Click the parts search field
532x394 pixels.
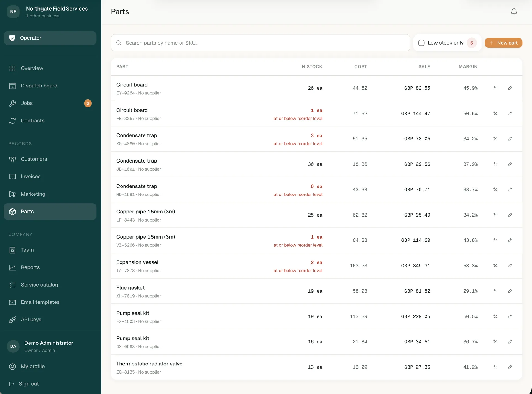260,43
